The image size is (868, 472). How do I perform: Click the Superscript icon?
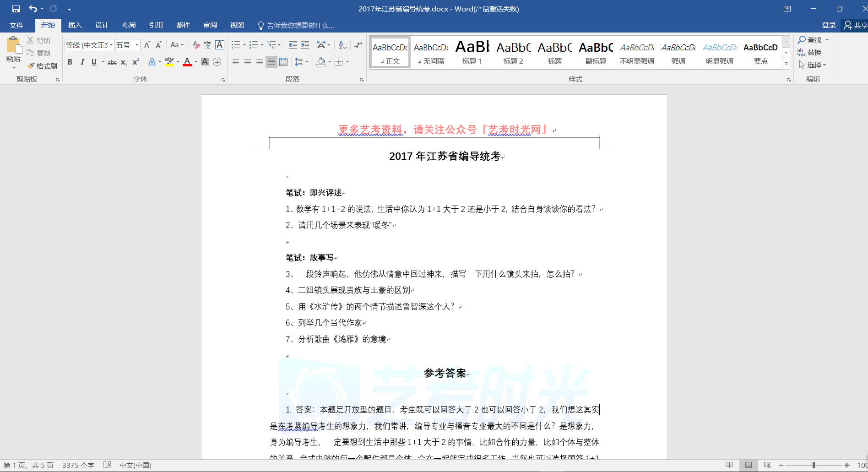click(x=136, y=62)
